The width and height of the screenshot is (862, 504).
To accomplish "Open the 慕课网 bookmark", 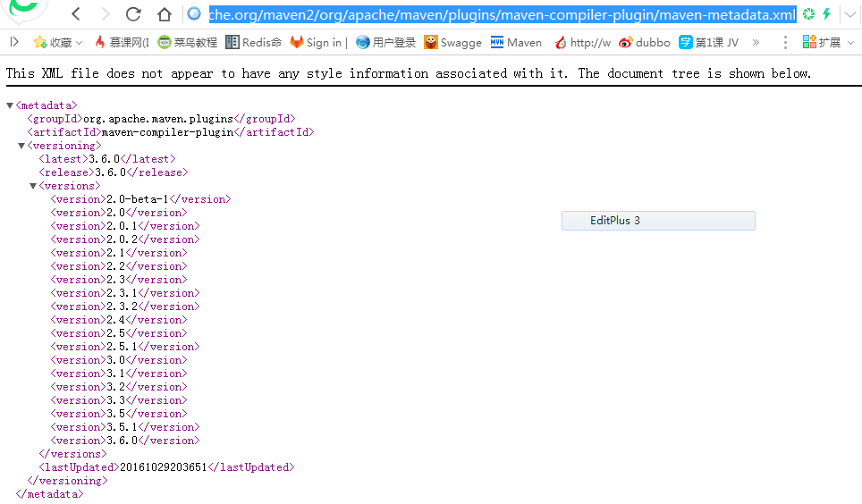I will coord(122,42).
